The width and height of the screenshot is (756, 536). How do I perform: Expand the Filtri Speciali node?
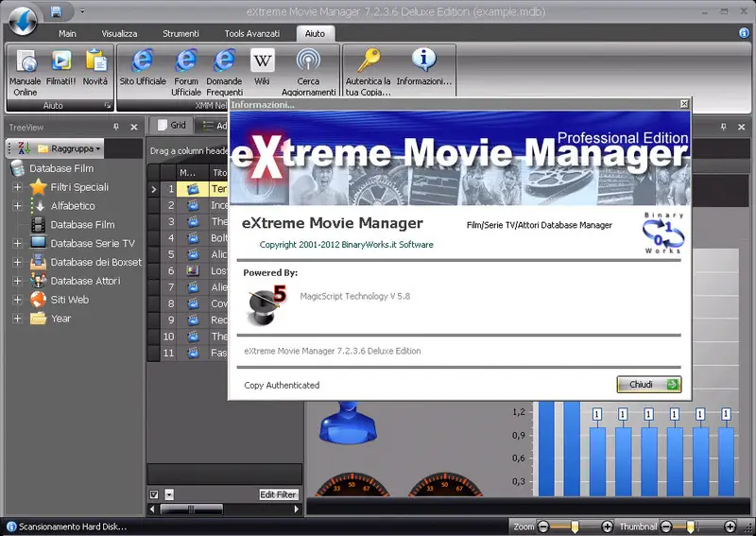pos(17,187)
